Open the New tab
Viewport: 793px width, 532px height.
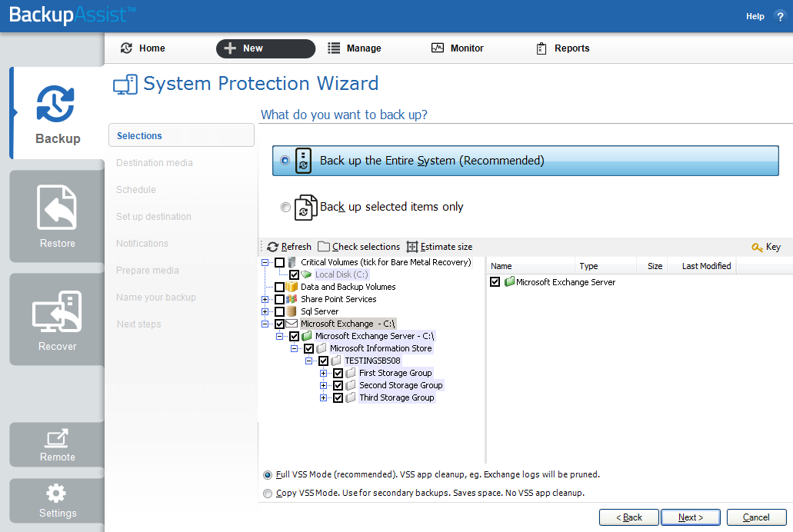265,48
